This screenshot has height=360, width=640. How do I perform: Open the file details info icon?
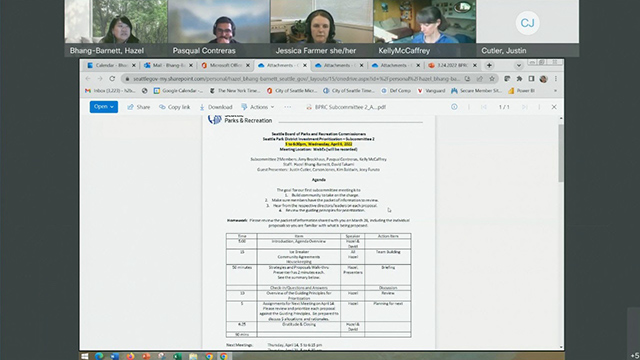454,107
